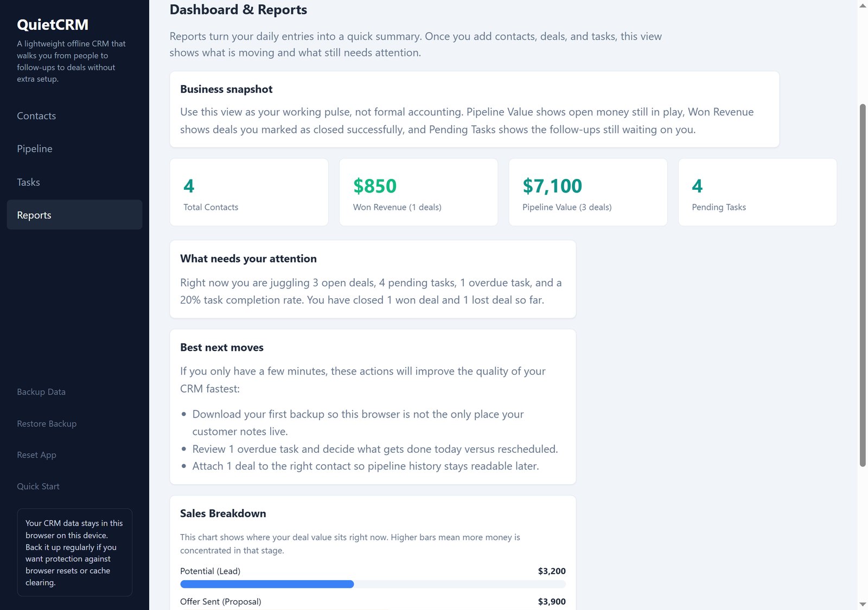The height and width of the screenshot is (610, 868).
Task: Click the "Download your first backup" bullet
Action: (x=358, y=423)
